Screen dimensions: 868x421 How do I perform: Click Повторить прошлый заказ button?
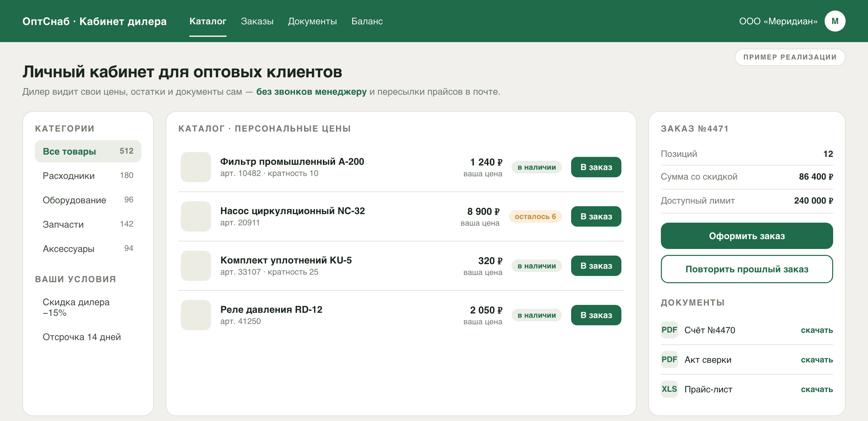(747, 269)
